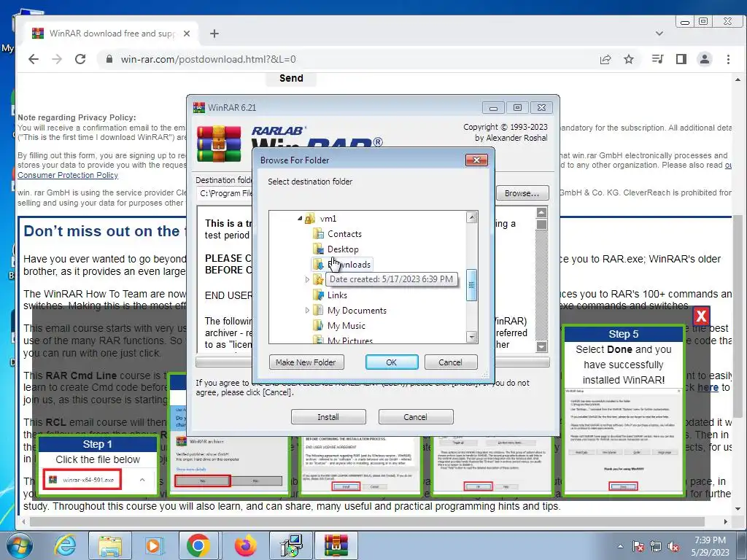Click the folder tree scrollbar thumb
The width and height of the screenshot is (747, 560).
471,285
